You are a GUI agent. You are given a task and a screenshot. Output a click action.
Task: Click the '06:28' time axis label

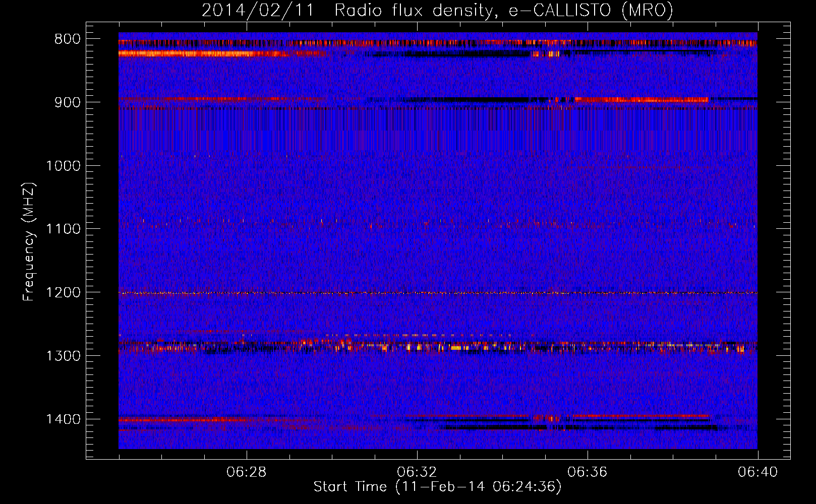point(247,472)
